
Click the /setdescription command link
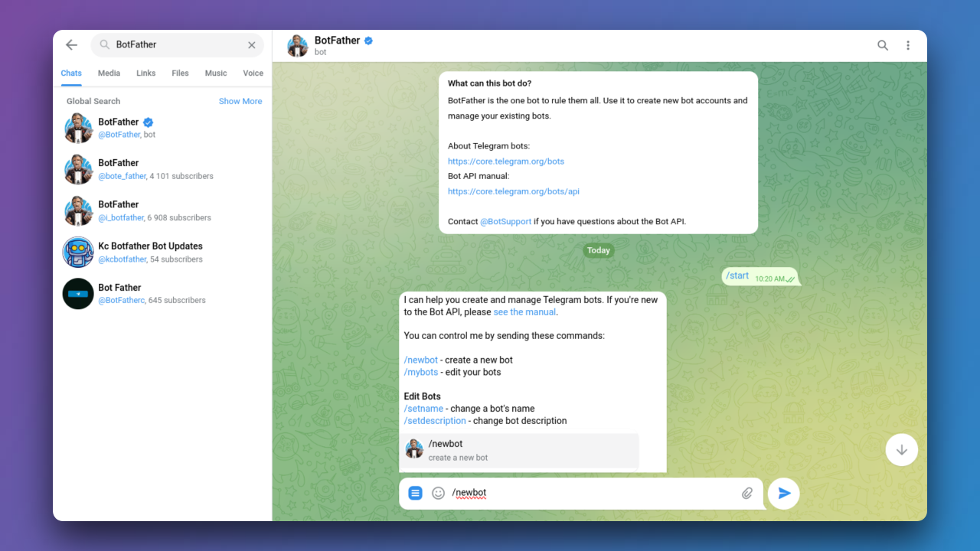pyautogui.click(x=435, y=421)
